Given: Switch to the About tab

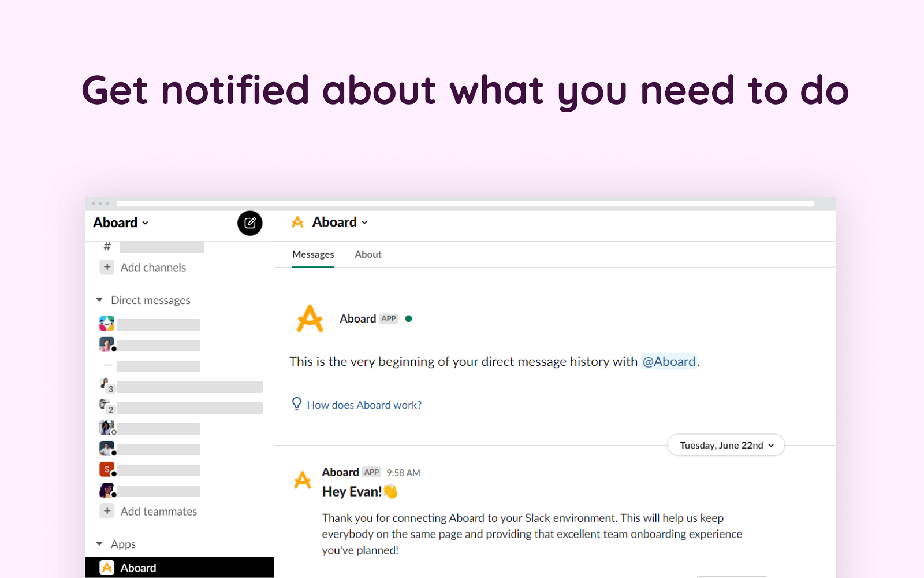Looking at the screenshot, I should [x=368, y=254].
